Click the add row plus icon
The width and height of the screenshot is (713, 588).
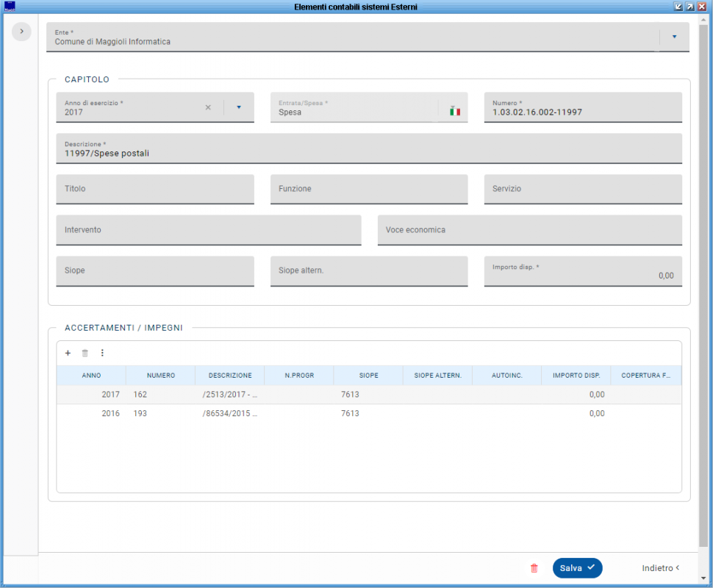tap(68, 353)
